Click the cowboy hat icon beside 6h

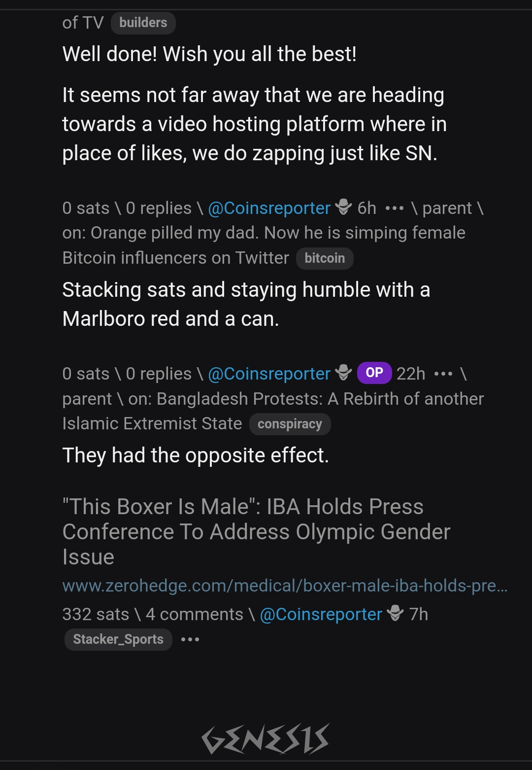(343, 208)
